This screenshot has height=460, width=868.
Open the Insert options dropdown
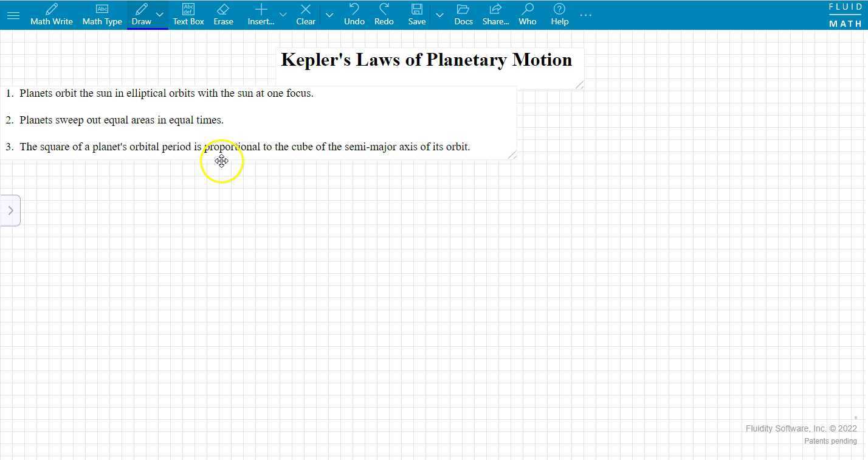pyautogui.click(x=283, y=15)
